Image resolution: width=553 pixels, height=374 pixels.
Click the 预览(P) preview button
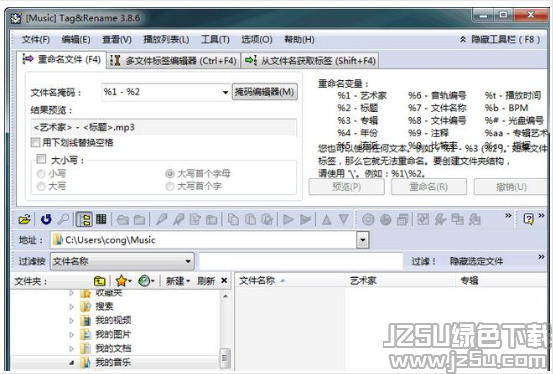346,187
